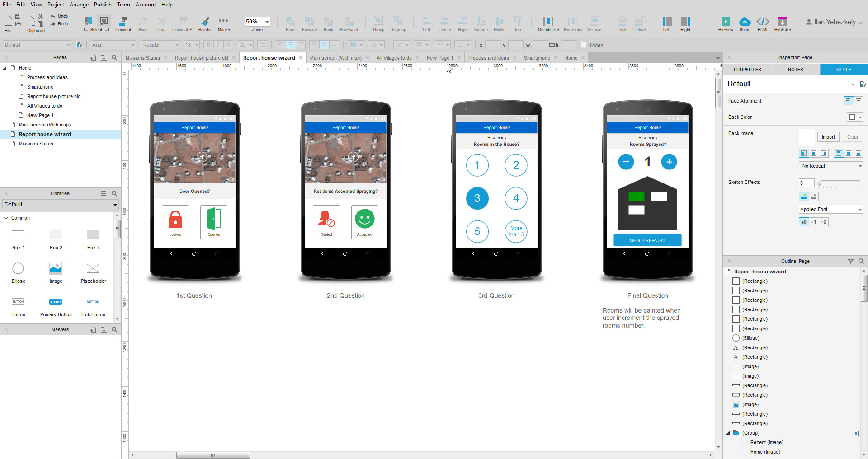Open the No Repeat dropdown
The height and width of the screenshot is (459, 868).
[831, 166]
